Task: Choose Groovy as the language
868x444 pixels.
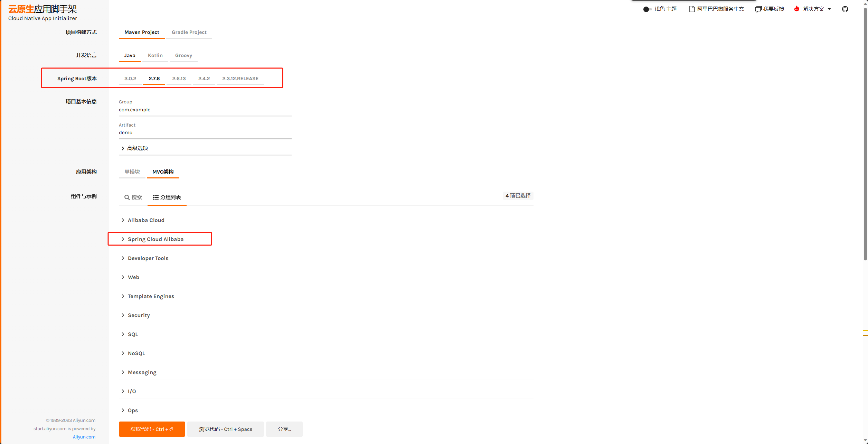Action: (183, 55)
